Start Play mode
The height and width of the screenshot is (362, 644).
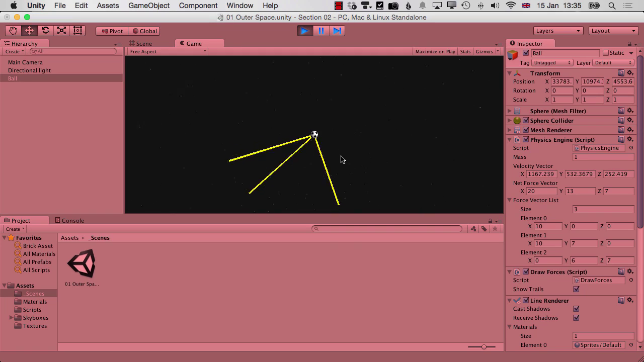tap(304, 31)
